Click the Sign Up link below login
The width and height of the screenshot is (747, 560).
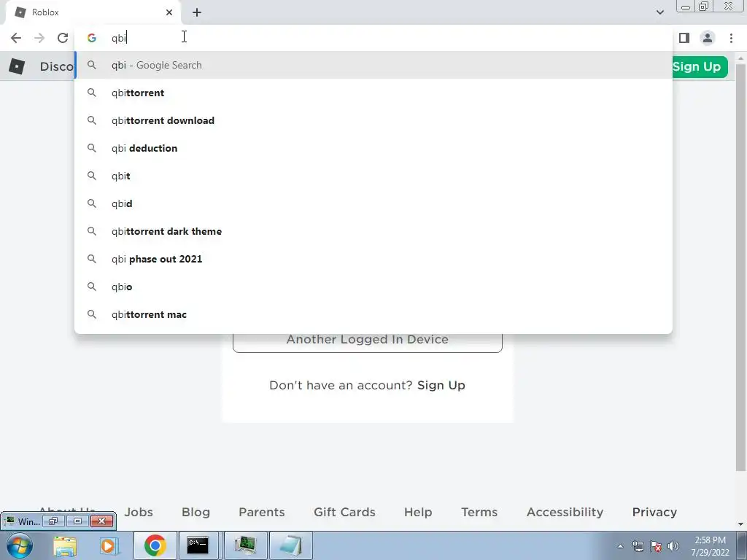(x=441, y=385)
